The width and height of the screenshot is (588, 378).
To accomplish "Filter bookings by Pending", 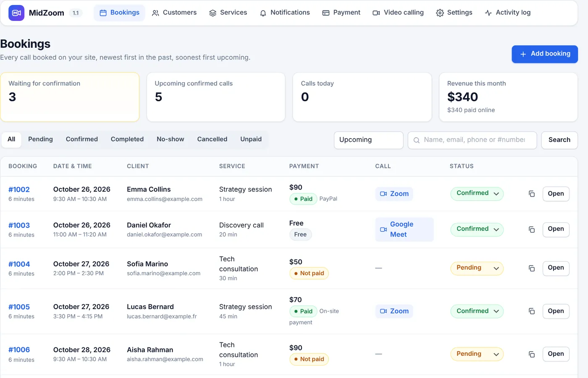I will click(40, 139).
